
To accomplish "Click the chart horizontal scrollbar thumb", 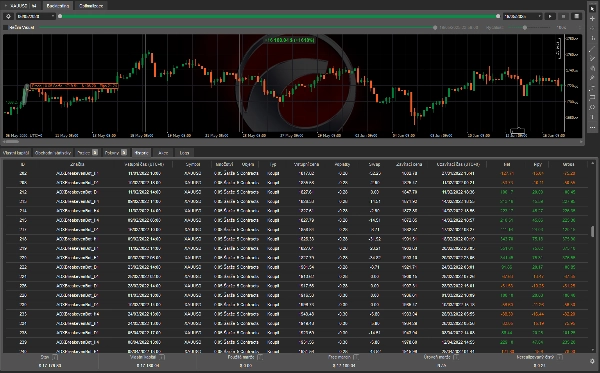I will [x=13, y=142].
